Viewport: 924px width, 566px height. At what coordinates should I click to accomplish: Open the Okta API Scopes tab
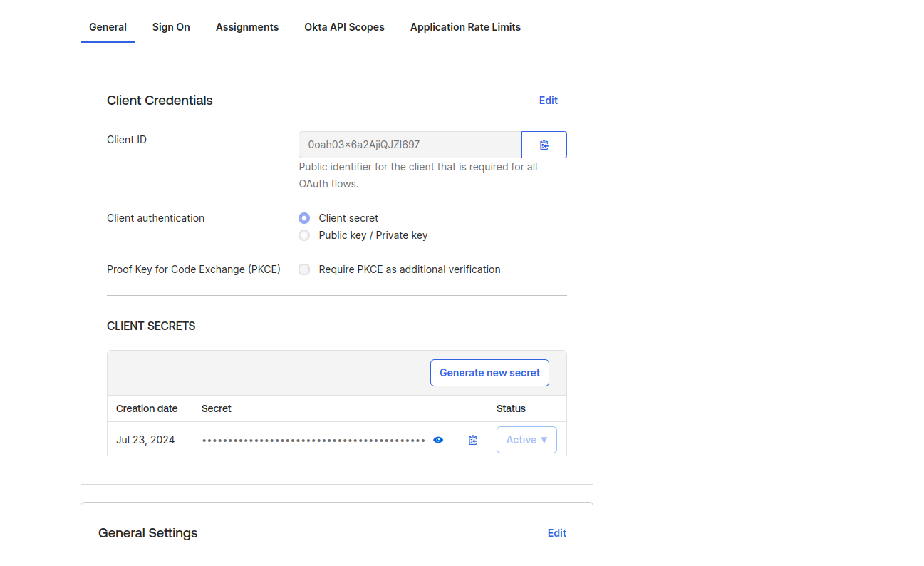point(344,27)
